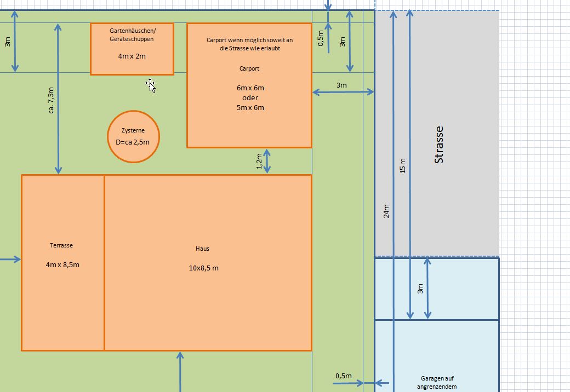The image size is (570, 392).
Task: Click the bottom '0,5m' label near garages
Action: 344,376
